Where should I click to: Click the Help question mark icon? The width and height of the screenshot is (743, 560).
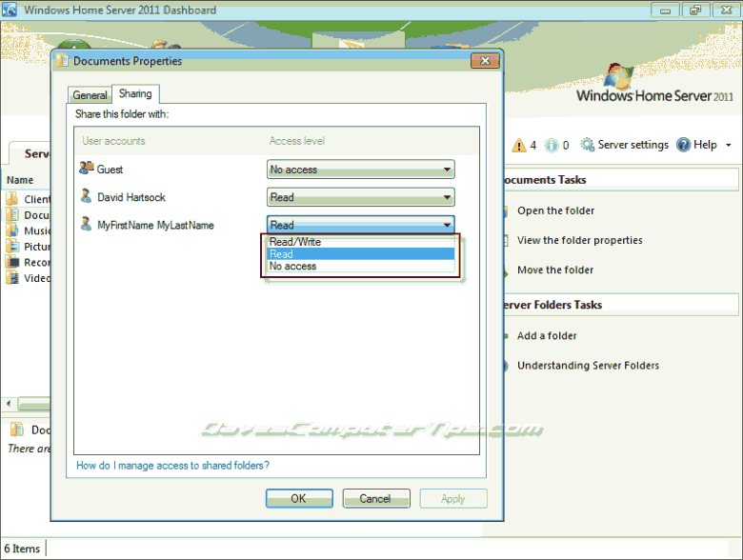click(x=683, y=145)
